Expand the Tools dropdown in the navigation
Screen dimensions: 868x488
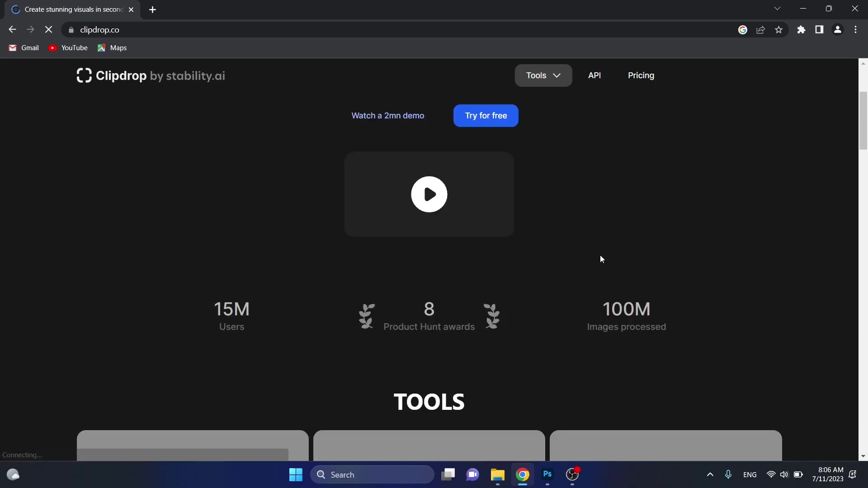[543, 75]
